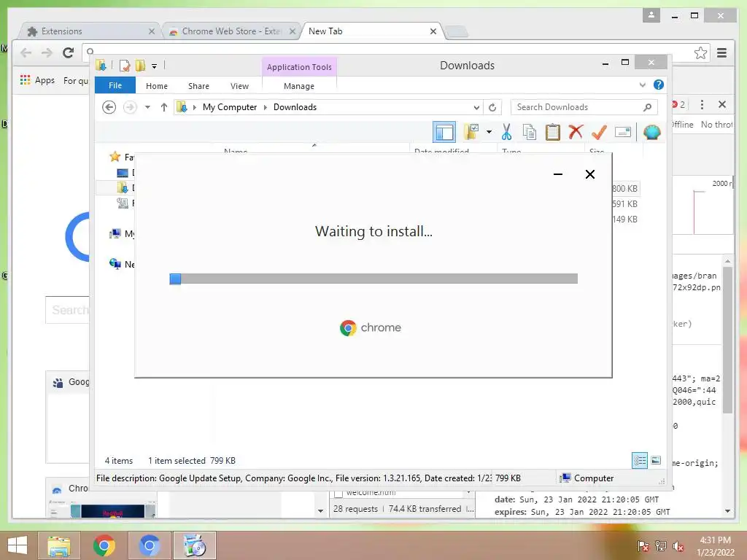
Task: Click the Chrome user profile icon
Action: pyautogui.click(x=651, y=15)
